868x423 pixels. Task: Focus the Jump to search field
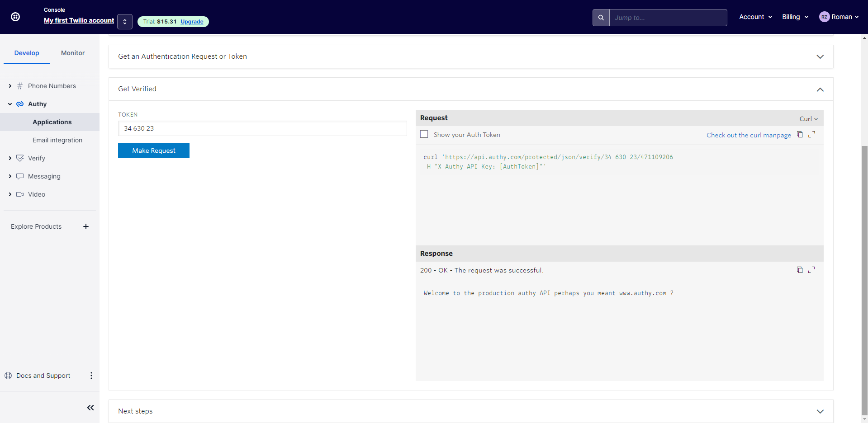coord(668,18)
